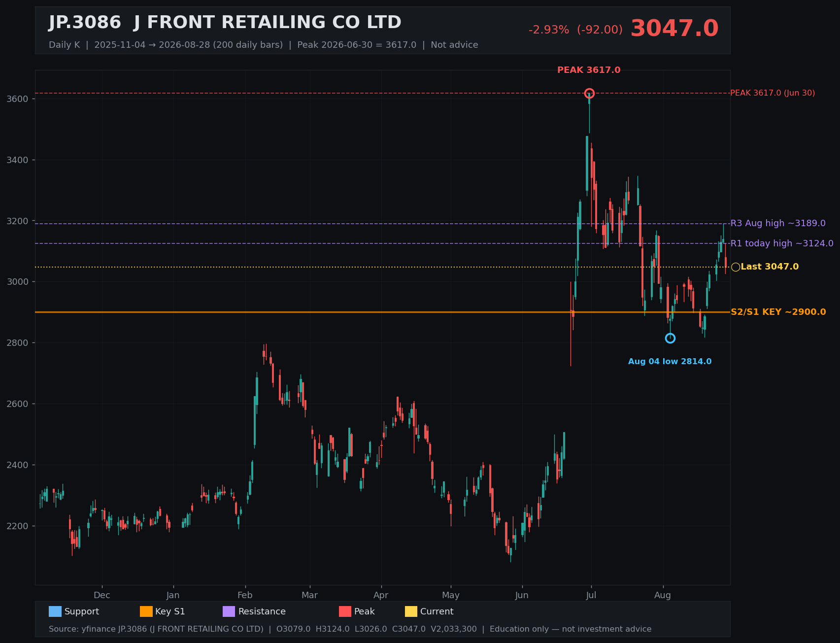Image resolution: width=840 pixels, height=643 pixels.
Task: Click the 'PEAK 3617.0 (Jun 30)' line label
Action: click(773, 93)
